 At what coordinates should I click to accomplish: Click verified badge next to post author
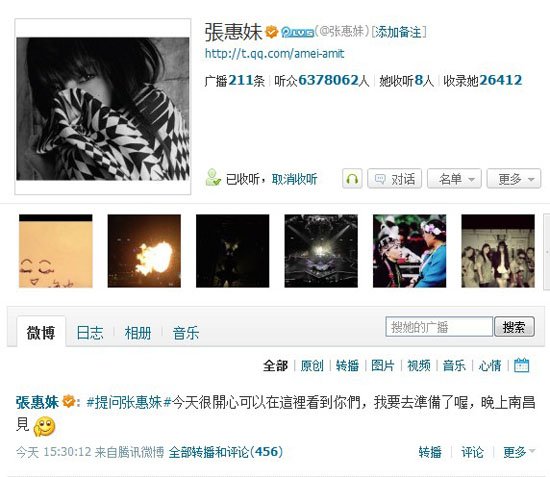click(69, 401)
